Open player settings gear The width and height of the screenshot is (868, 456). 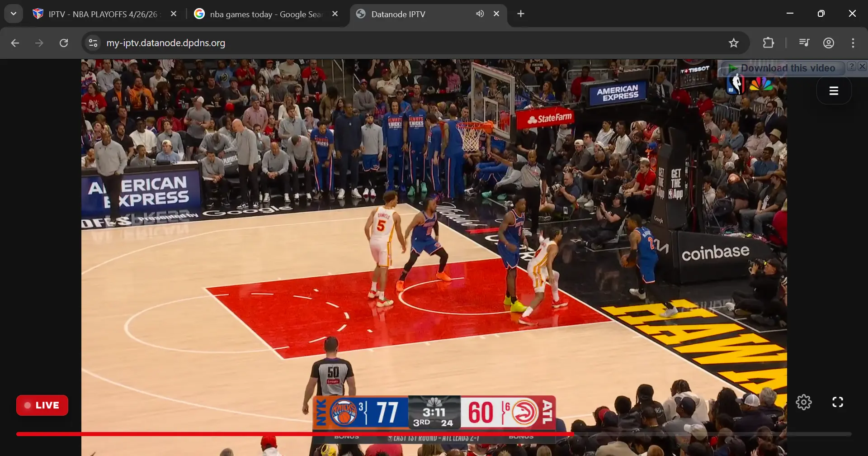pyautogui.click(x=803, y=402)
